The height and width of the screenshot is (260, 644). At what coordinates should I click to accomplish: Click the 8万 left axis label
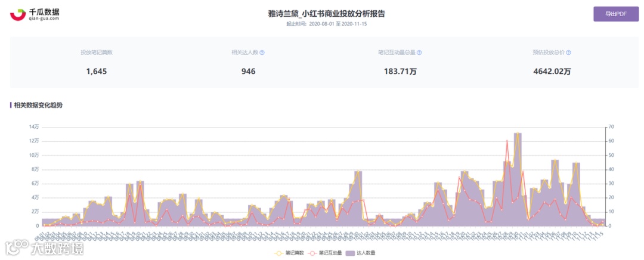pos(34,169)
